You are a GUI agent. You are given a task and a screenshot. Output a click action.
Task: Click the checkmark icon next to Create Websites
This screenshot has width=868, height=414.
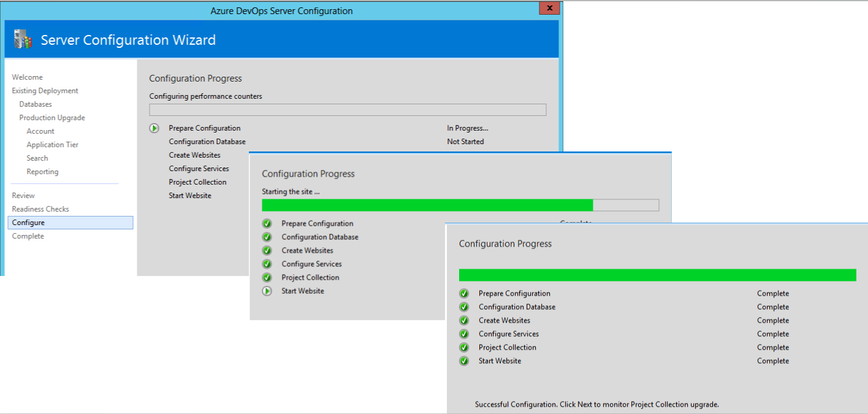[x=464, y=320]
